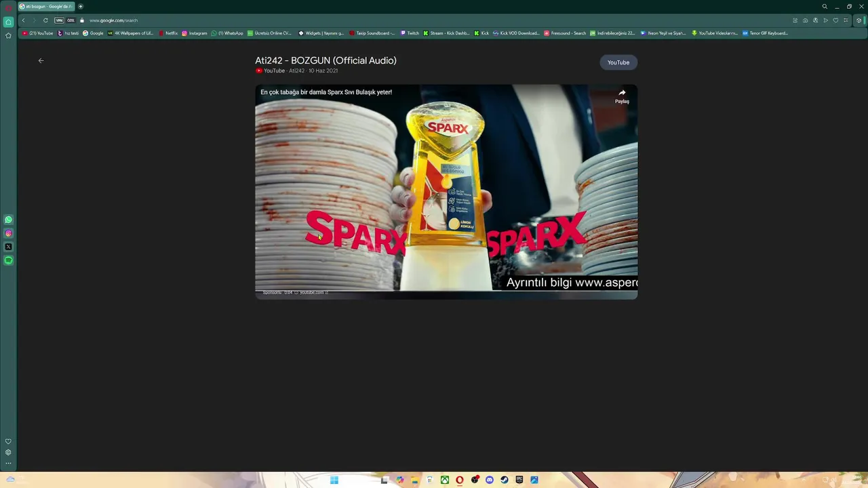Open 'YouTube Videolarını...' bookmark
This screenshot has height=488, width=868.
714,33
